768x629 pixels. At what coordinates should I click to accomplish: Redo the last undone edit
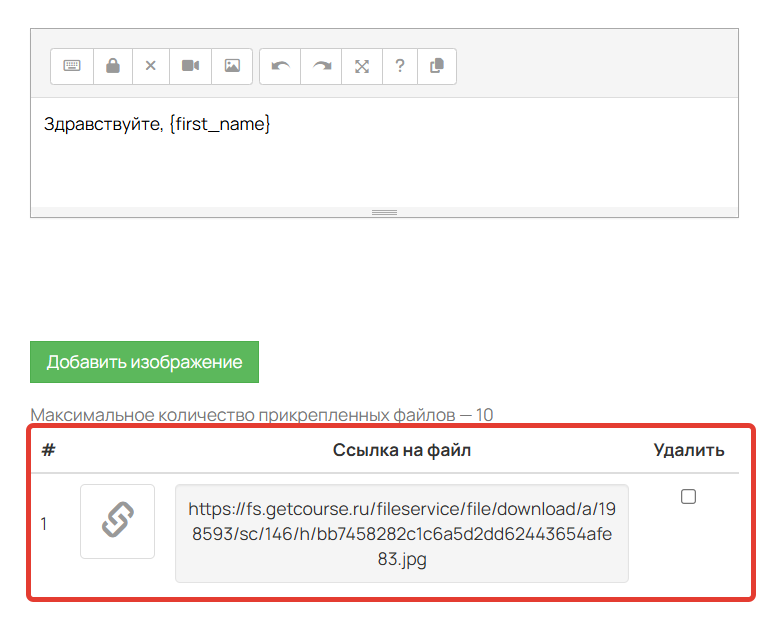coord(322,66)
